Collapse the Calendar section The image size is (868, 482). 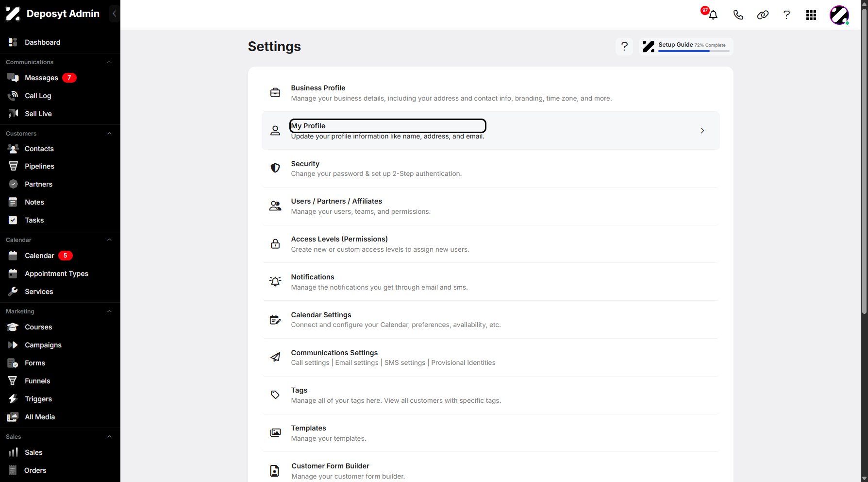[x=109, y=240]
